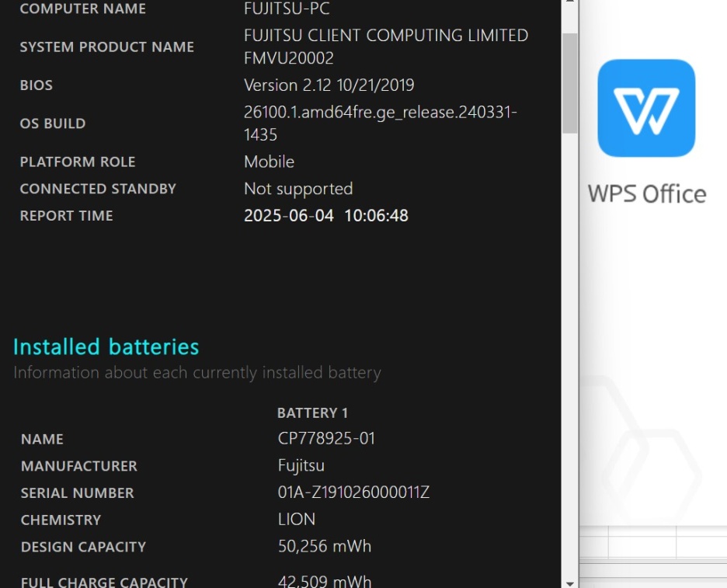The height and width of the screenshot is (588, 727).
Task: Click the 'SYSTEM PRODUCT NAME' label
Action: click(x=106, y=47)
